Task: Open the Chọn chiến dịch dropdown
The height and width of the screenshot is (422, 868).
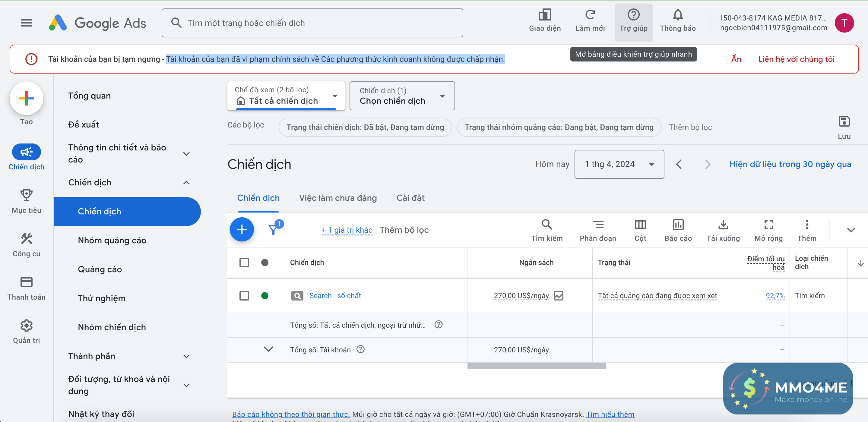Action: [x=402, y=96]
